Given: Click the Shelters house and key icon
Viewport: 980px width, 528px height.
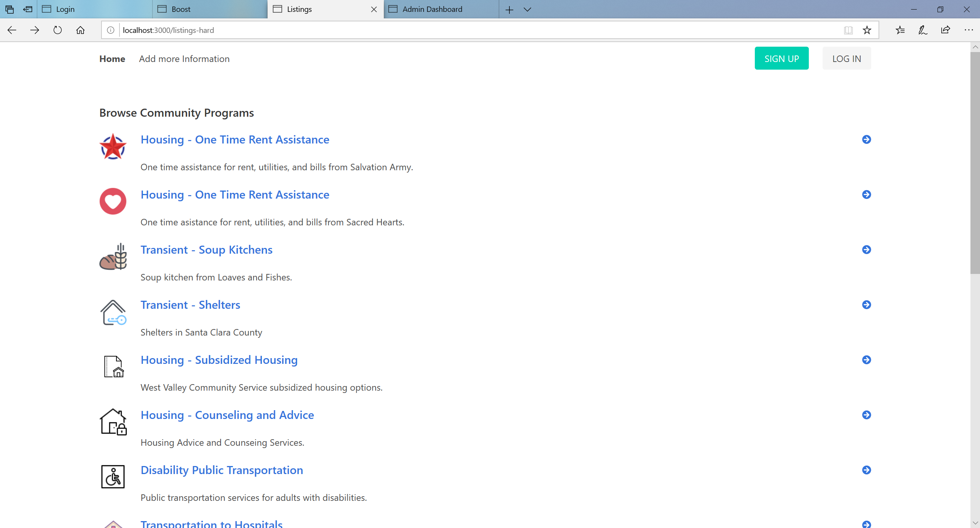Looking at the screenshot, I should click(113, 312).
